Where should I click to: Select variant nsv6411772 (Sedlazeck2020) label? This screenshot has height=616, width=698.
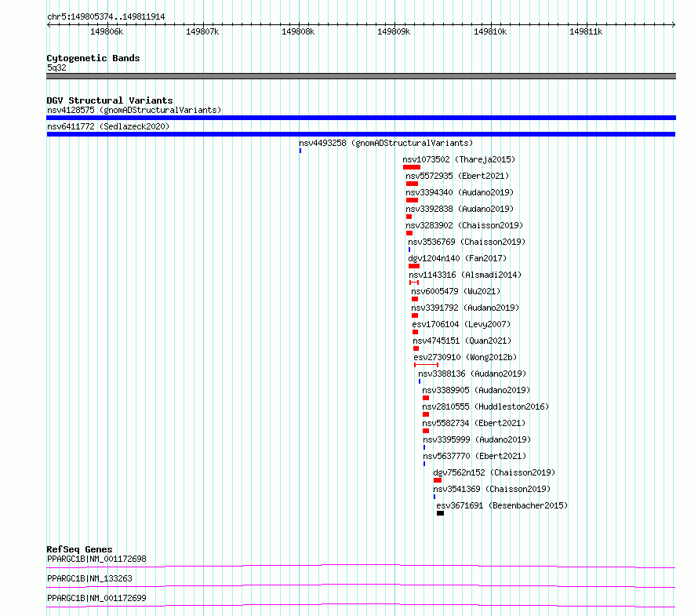(x=108, y=126)
